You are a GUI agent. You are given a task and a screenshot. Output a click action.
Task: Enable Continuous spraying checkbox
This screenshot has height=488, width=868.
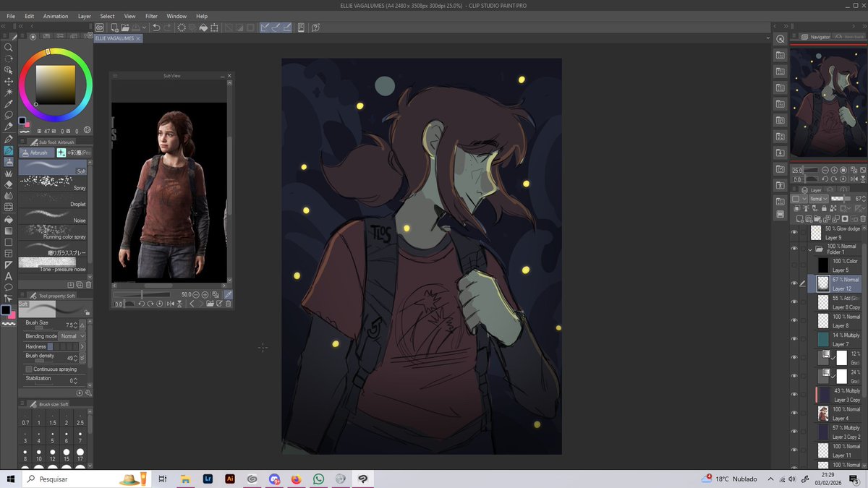29,369
